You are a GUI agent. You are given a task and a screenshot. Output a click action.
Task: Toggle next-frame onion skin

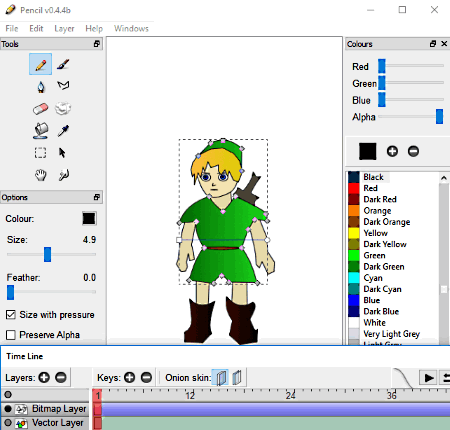[237, 377]
